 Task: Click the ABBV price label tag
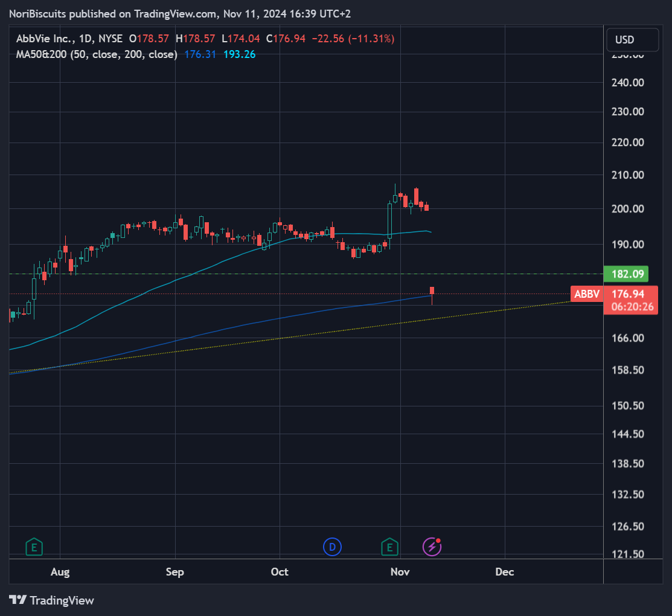587,294
